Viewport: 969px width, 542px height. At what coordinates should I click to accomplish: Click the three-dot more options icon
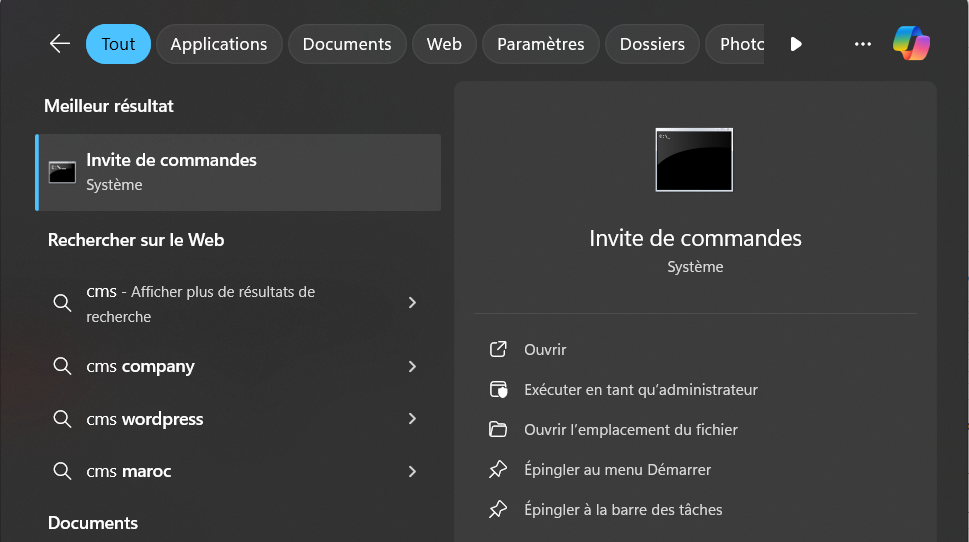point(863,44)
